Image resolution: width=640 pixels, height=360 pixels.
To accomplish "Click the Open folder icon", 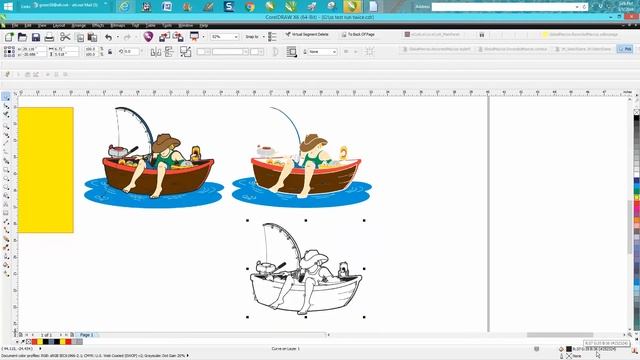I will [x=22, y=37].
